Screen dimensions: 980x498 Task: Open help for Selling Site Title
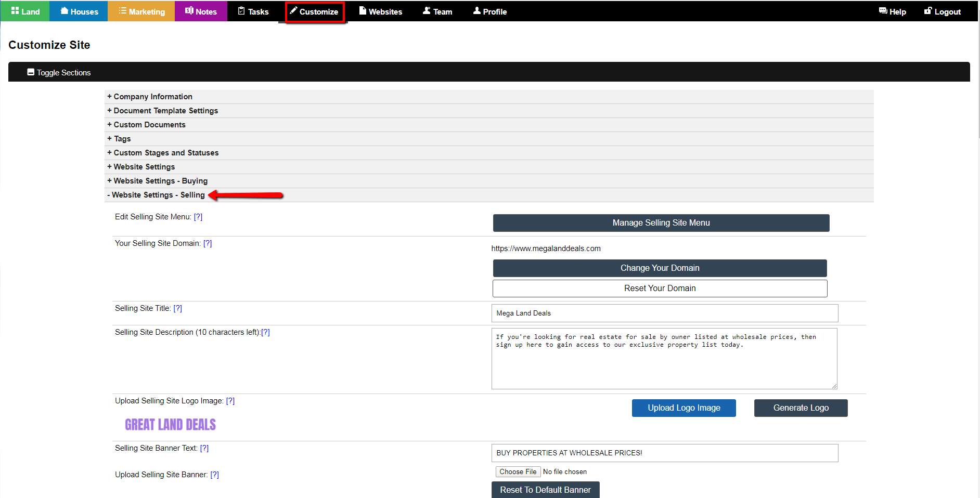click(178, 308)
